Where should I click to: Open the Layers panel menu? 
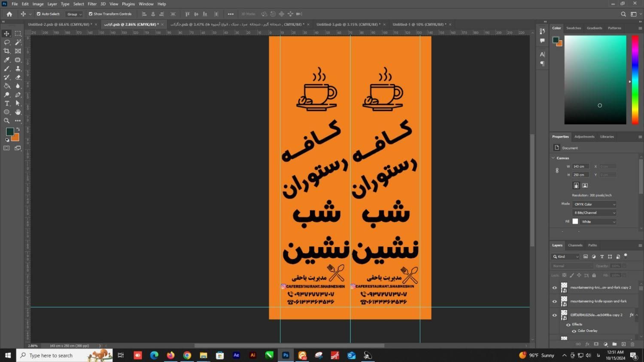tap(640, 245)
